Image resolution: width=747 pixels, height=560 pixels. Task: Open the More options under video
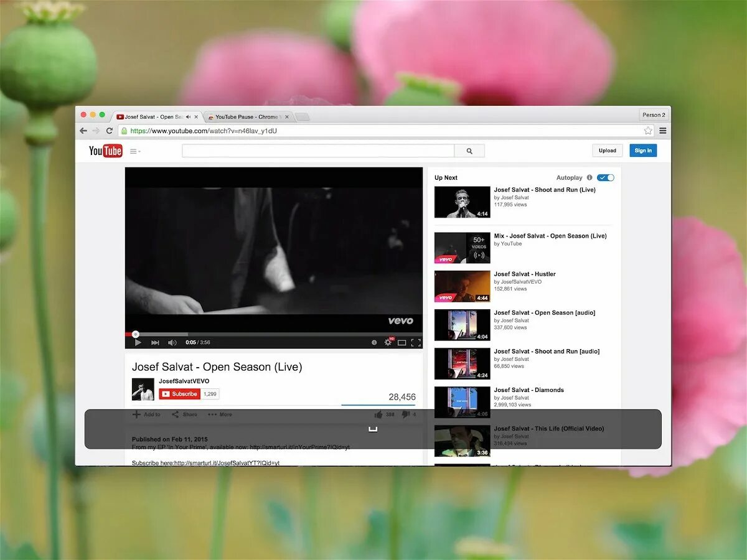[x=220, y=414]
